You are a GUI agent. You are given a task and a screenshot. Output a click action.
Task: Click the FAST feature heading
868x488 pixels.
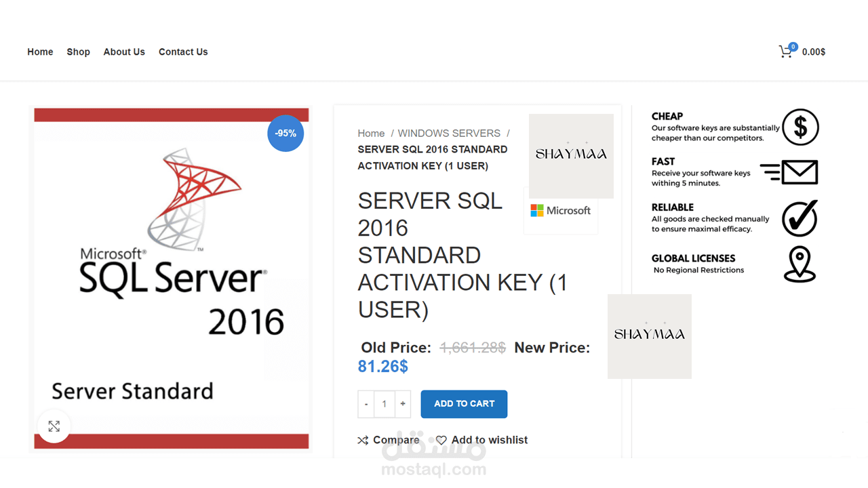coord(663,162)
